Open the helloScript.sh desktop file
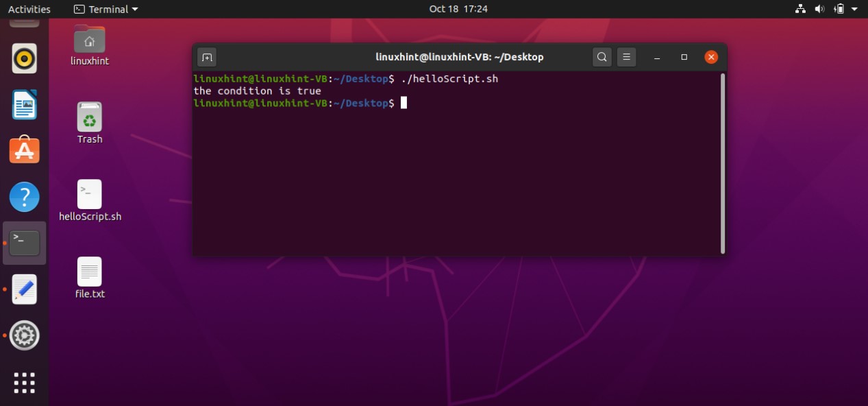 (x=90, y=195)
